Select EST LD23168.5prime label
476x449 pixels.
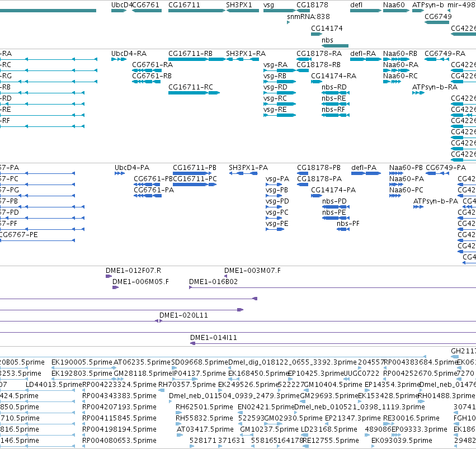(x=329, y=429)
